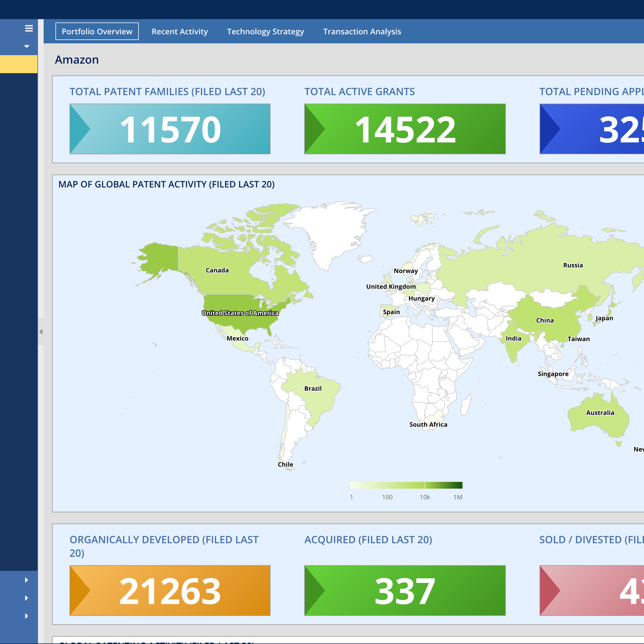644x644 pixels.
Task: Select the yellow highlighted sidebar item
Action: pos(19,64)
